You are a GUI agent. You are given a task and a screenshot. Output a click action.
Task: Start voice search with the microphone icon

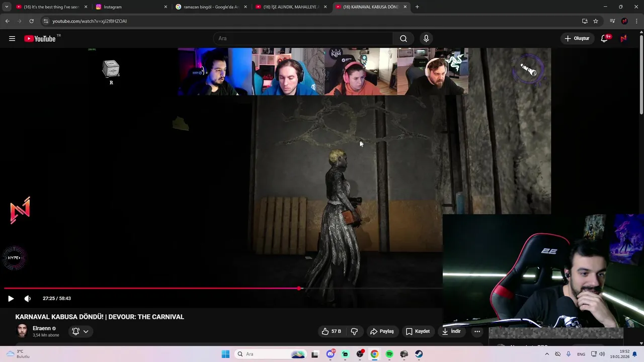point(426,39)
